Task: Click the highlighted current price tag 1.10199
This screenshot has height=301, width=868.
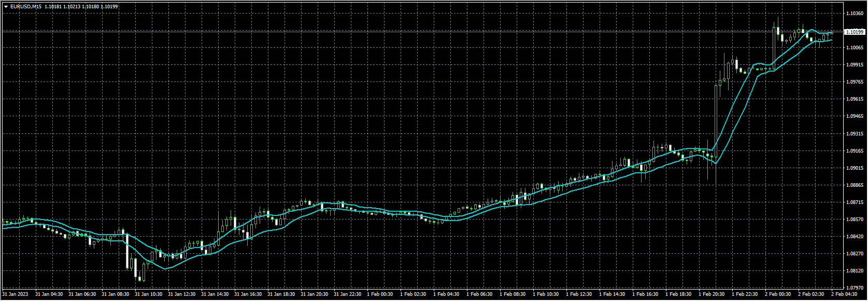Action: tap(855, 32)
